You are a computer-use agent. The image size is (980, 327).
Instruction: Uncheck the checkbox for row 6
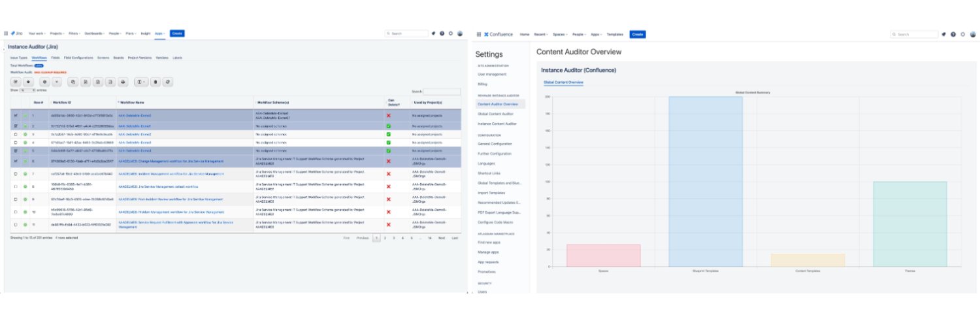(16, 161)
